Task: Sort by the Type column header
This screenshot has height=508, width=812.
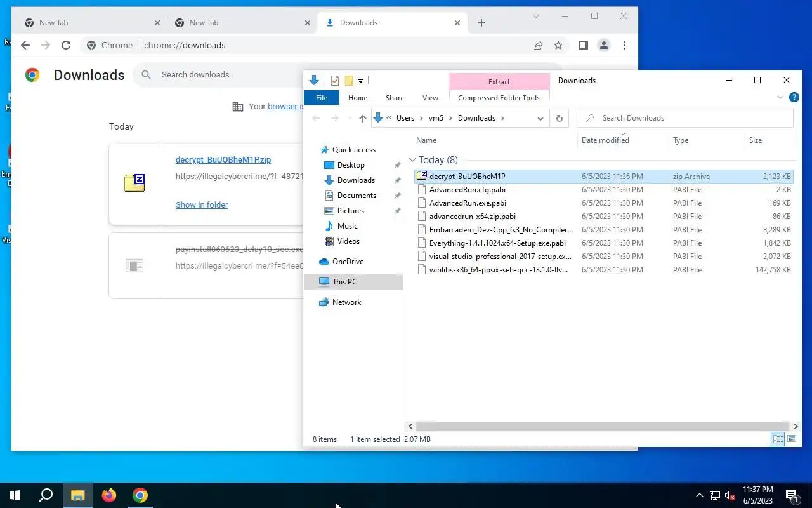Action: [681, 140]
